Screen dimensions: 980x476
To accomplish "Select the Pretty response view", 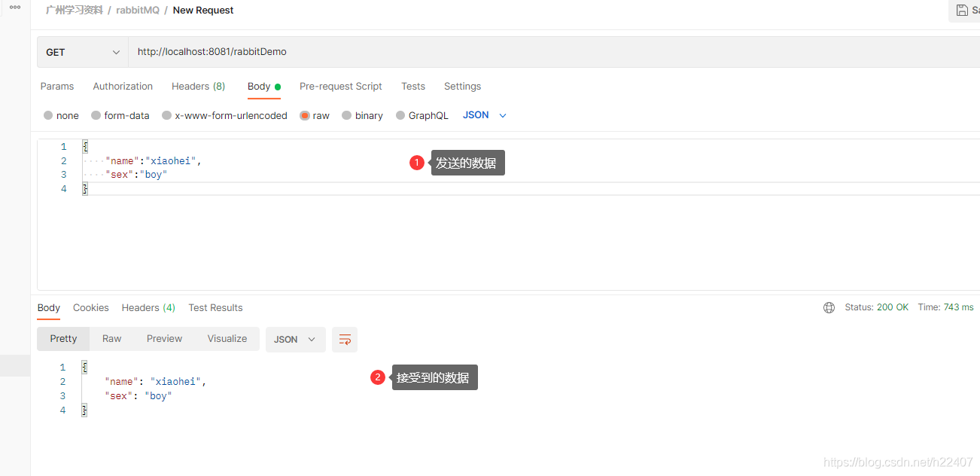I will (63, 339).
